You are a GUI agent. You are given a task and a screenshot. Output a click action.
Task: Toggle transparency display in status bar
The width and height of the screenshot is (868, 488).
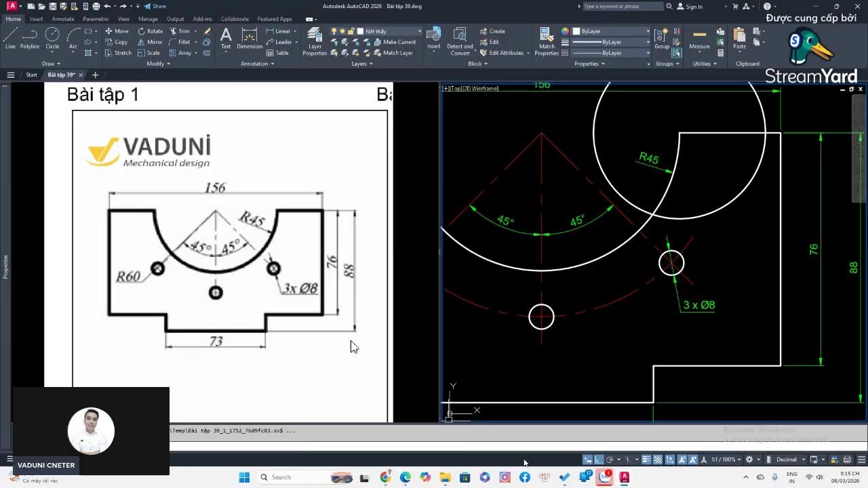(x=658, y=460)
